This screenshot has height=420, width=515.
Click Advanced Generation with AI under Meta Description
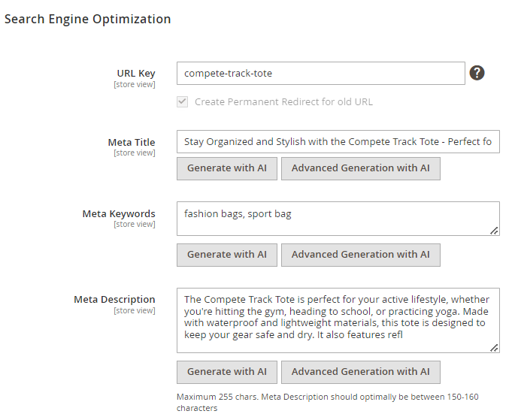[361, 372]
